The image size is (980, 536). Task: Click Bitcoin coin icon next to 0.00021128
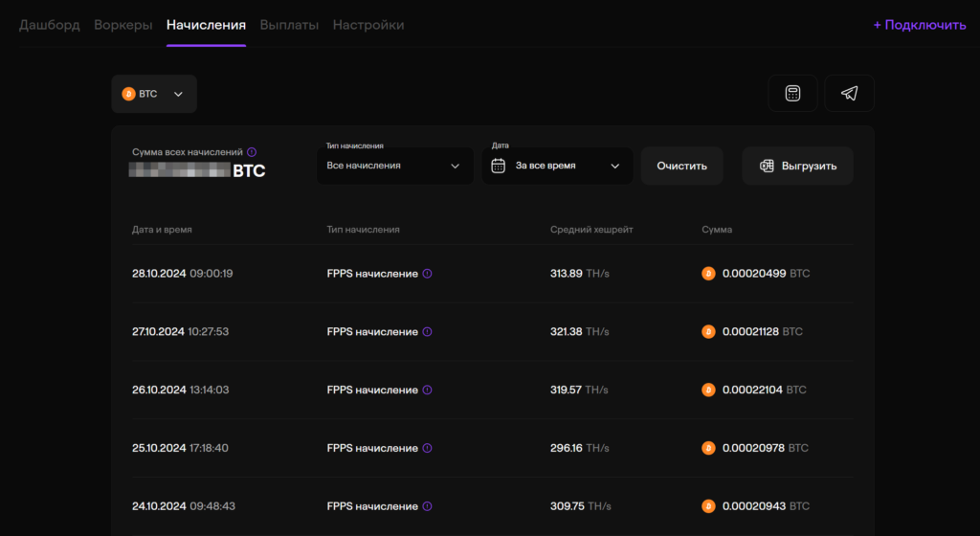point(708,332)
